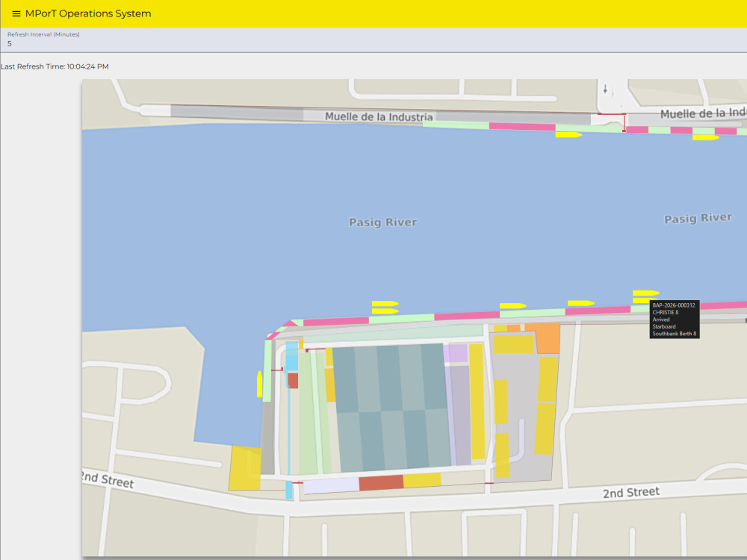The width and height of the screenshot is (747, 560).
Task: Click the Starboard line in the tooltip
Action: tap(663, 327)
